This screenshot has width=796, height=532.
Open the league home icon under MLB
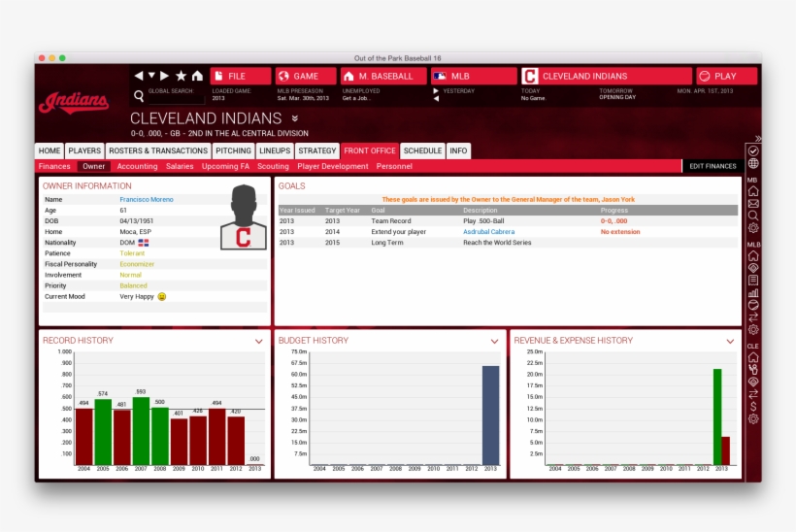click(x=753, y=255)
